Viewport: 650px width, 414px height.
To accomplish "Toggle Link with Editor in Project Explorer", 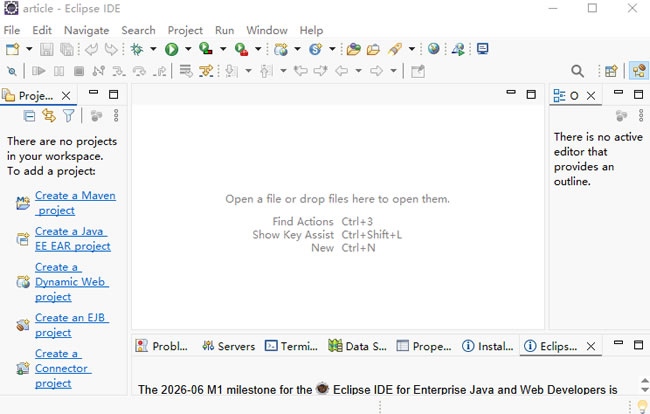I will (x=48, y=116).
